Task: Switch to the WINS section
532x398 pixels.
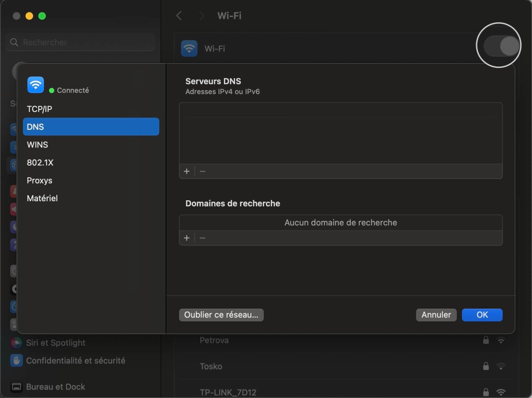Action: [91, 145]
